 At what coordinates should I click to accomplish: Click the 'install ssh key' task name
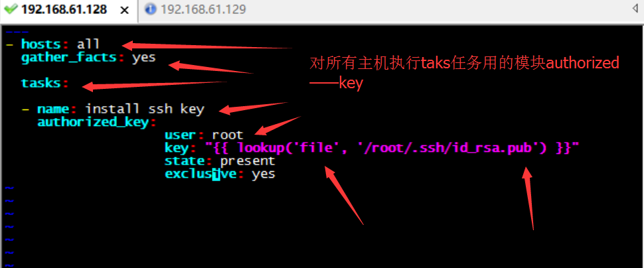tap(145, 109)
